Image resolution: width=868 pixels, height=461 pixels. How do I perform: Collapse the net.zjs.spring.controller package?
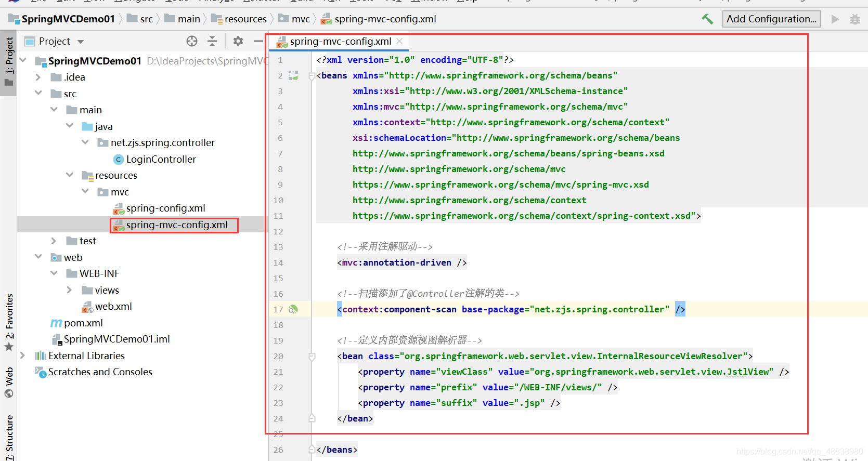coord(85,142)
